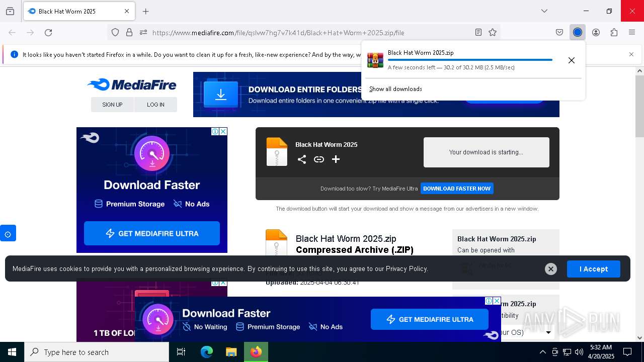Image resolution: width=644 pixels, height=362 pixels.
Task: Open Privacy Policy link
Action: click(406, 269)
